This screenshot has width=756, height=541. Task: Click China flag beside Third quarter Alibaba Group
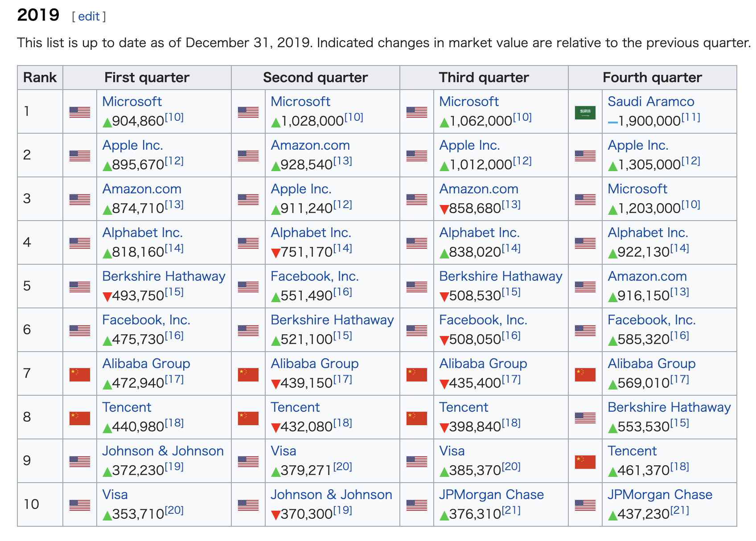417,375
